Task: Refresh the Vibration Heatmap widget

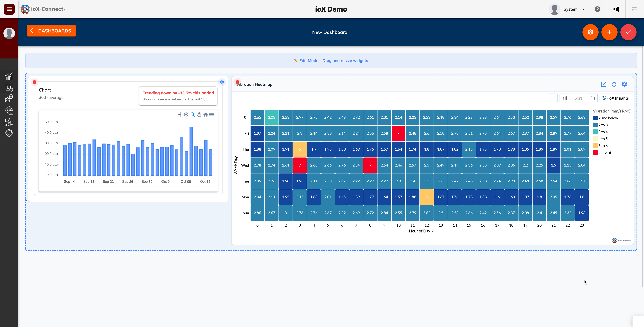Action: point(614,84)
